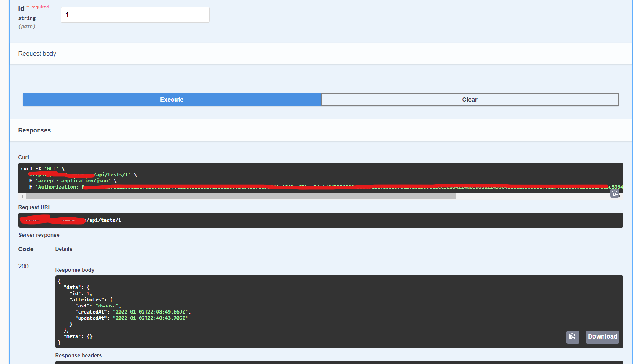This screenshot has width=633, height=364.
Task: Click the clipboard icon below the Authorization header
Action: click(615, 193)
